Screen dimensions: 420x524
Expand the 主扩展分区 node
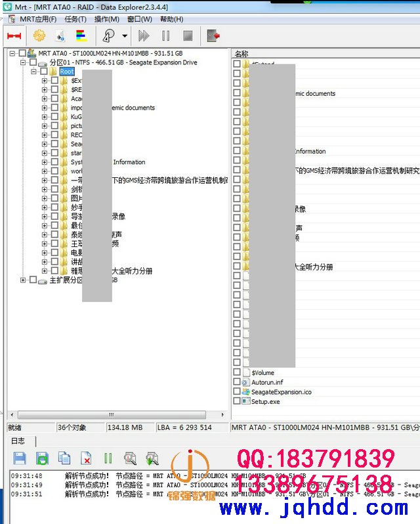[x=23, y=280]
